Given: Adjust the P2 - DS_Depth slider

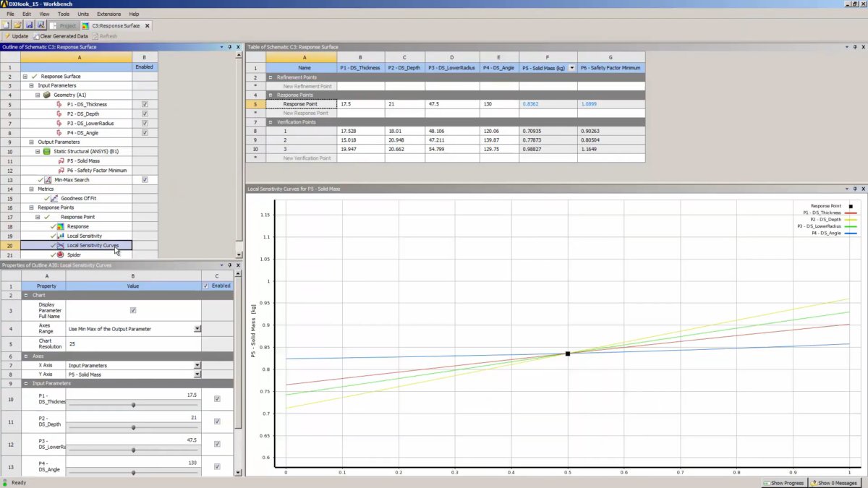Looking at the screenshot, I should coord(134,427).
